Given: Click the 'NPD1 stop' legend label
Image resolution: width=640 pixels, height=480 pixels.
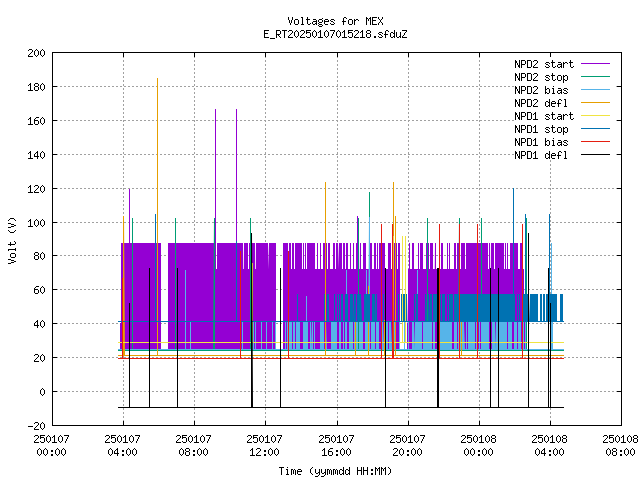Looking at the screenshot, I should (x=541, y=129).
